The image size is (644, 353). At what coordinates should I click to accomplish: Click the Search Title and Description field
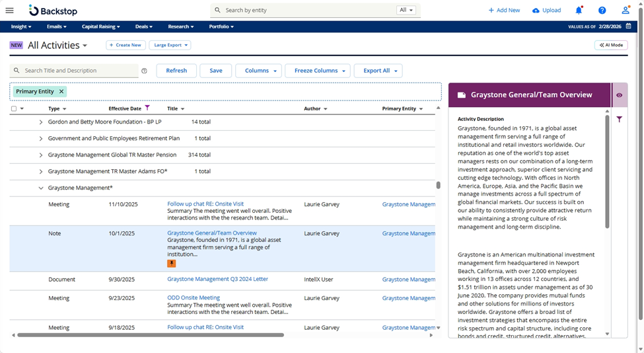pos(79,71)
